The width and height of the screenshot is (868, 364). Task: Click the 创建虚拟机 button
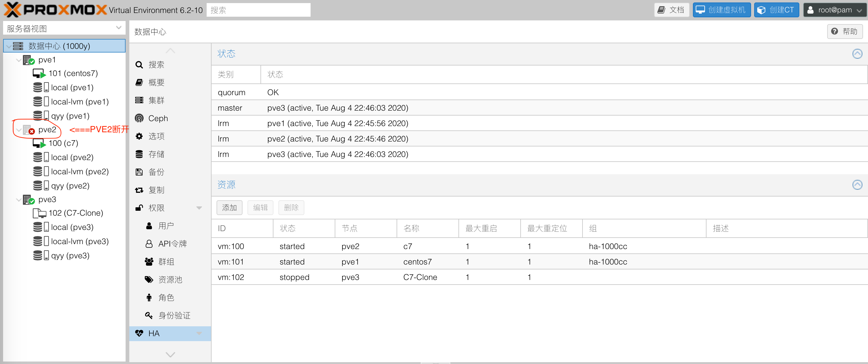point(721,10)
